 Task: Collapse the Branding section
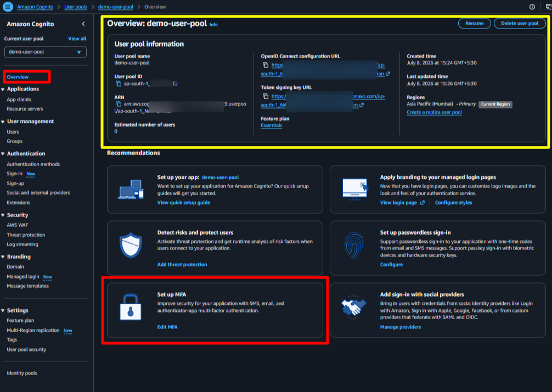coord(3,257)
